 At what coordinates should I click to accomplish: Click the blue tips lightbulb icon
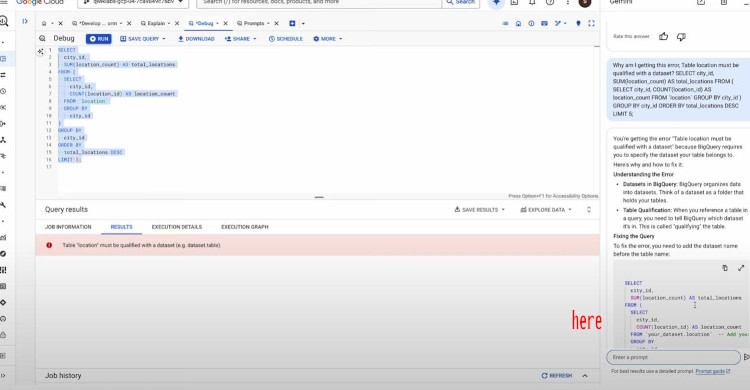(578, 23)
